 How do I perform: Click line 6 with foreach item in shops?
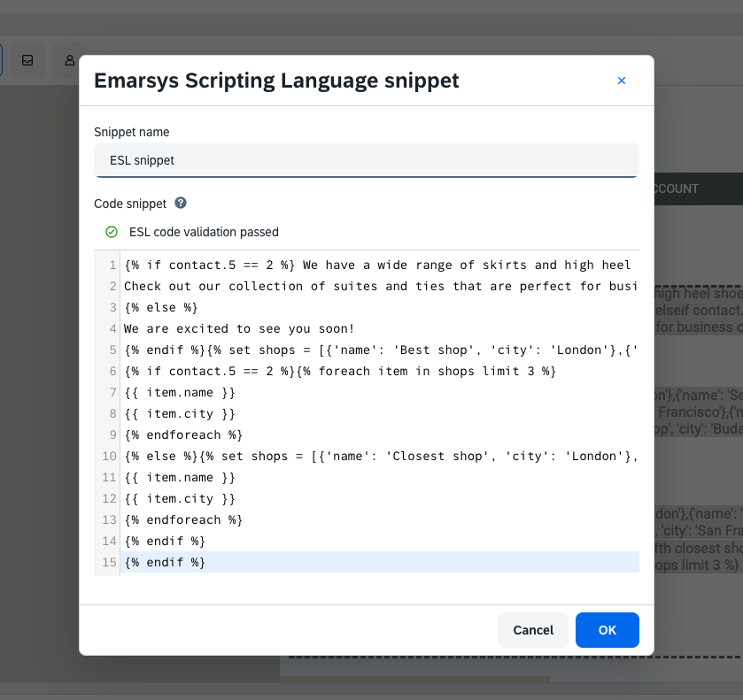[340, 372]
